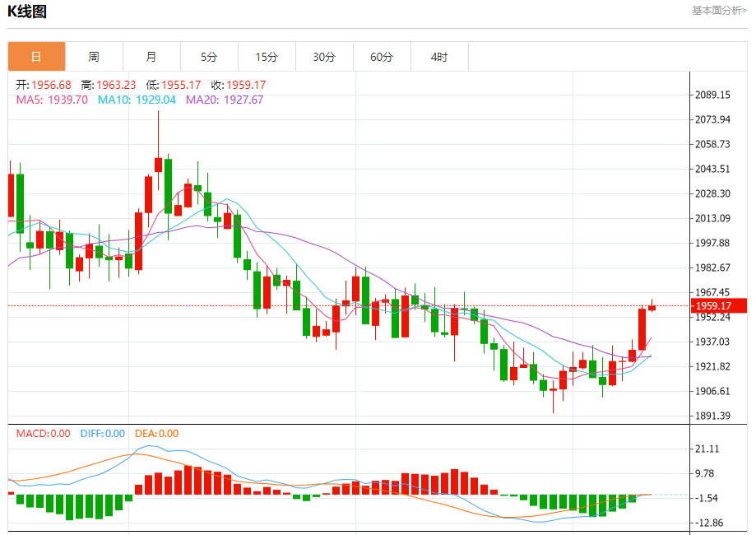
Task: Click the 1891.39 price axis label
Action: point(712,416)
